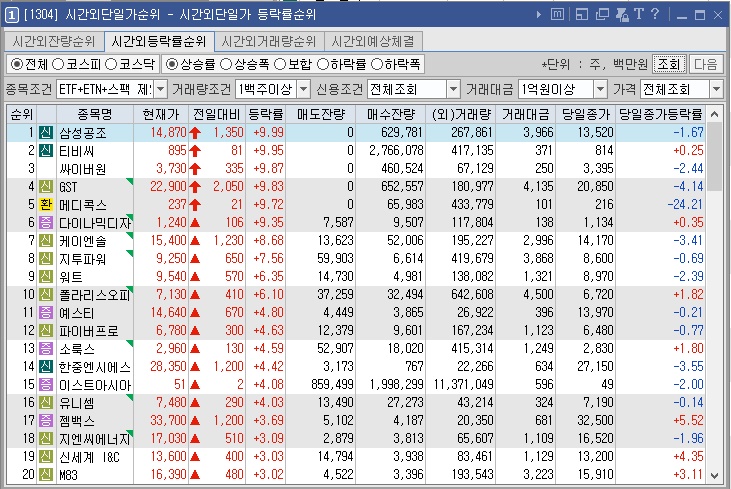This screenshot has width=731, height=489.
Task: Select the 폴라리스오피 stock name
Action: (95, 295)
